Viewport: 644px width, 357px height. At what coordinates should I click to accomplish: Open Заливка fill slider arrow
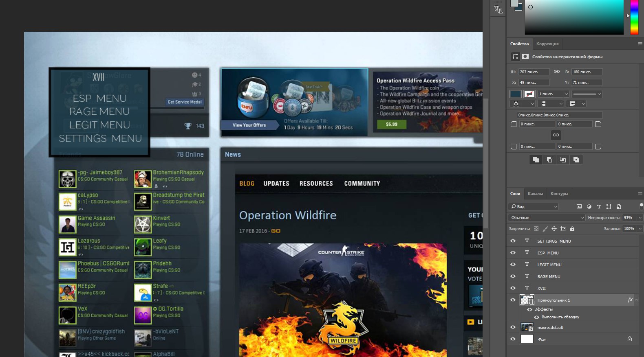[640, 228]
